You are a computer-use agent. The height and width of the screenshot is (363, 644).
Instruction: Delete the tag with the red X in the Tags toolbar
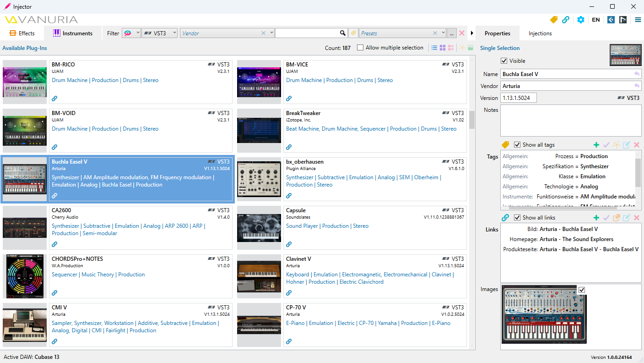click(636, 145)
